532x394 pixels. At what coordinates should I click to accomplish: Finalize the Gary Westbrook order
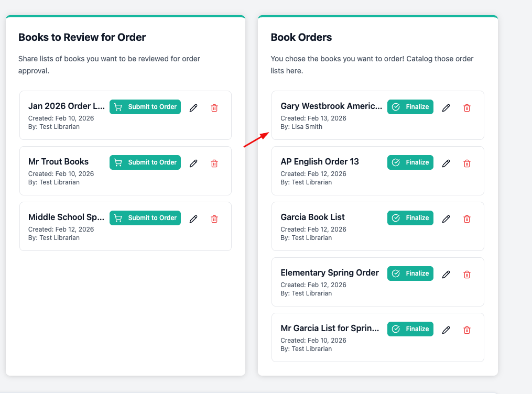(x=410, y=107)
